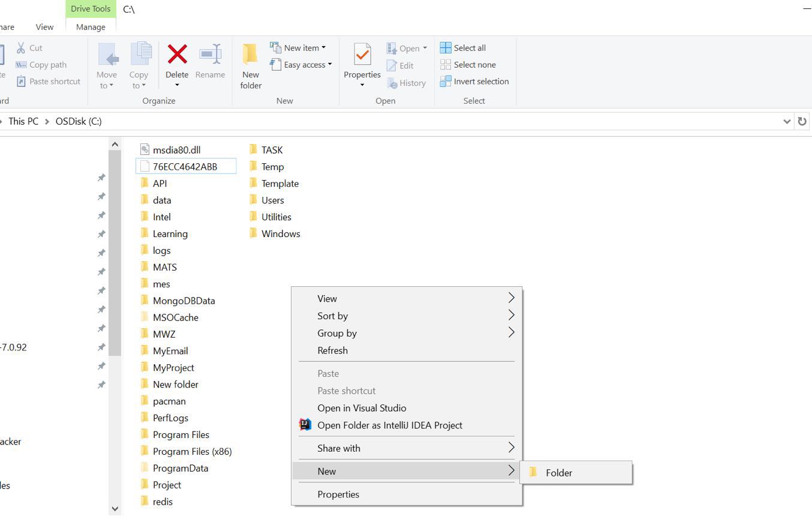
Task: Select the folder named New folder
Action: pos(169,385)
